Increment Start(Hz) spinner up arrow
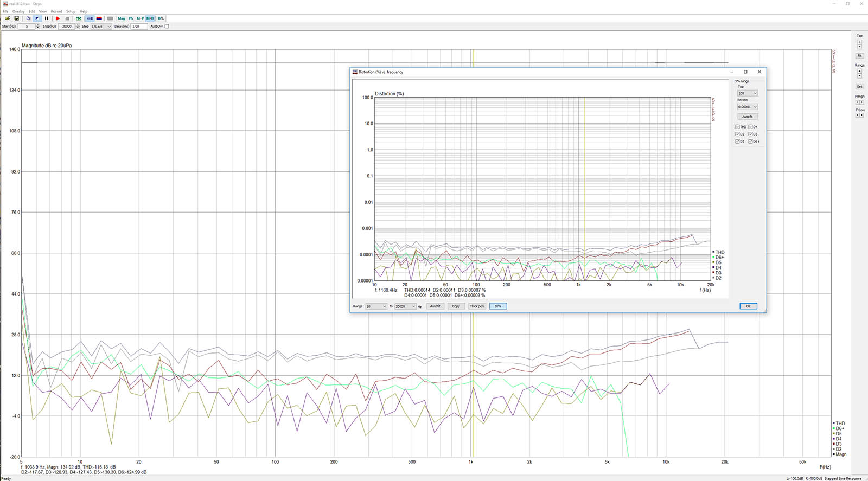Viewport: 868px width, 481px height. pyautogui.click(x=37, y=25)
